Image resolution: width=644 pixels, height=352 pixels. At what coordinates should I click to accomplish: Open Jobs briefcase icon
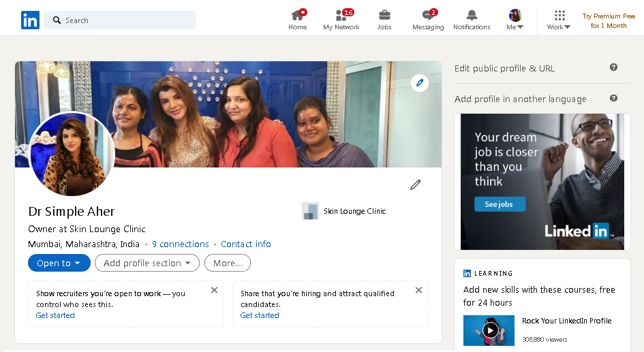384,15
